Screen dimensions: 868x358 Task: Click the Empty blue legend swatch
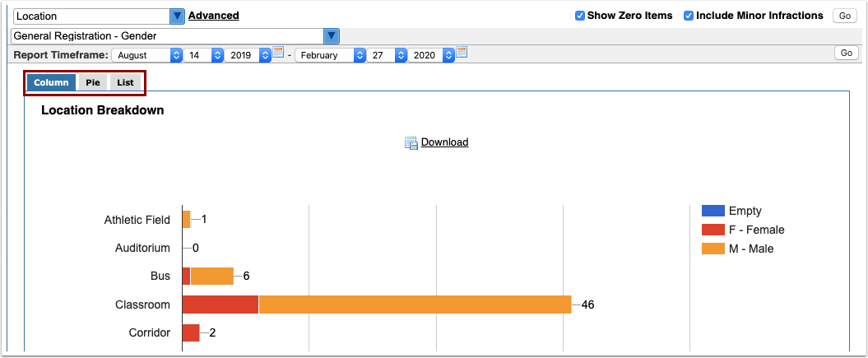pyautogui.click(x=713, y=211)
